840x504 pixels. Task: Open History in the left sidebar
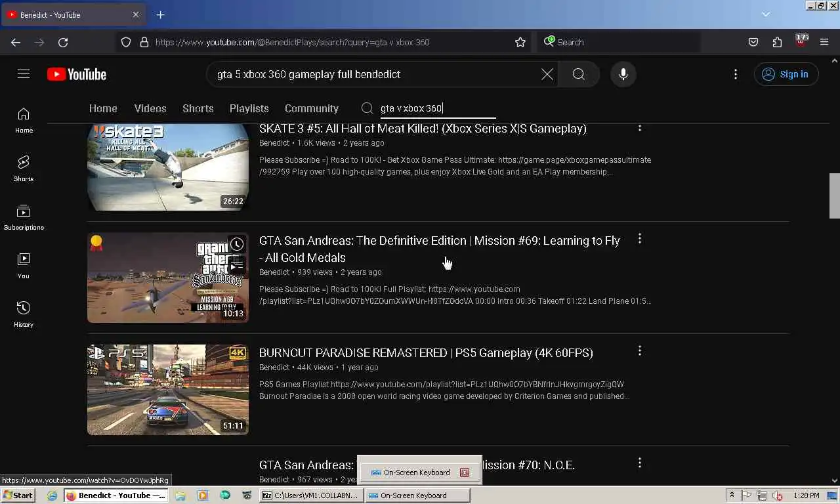(x=24, y=315)
